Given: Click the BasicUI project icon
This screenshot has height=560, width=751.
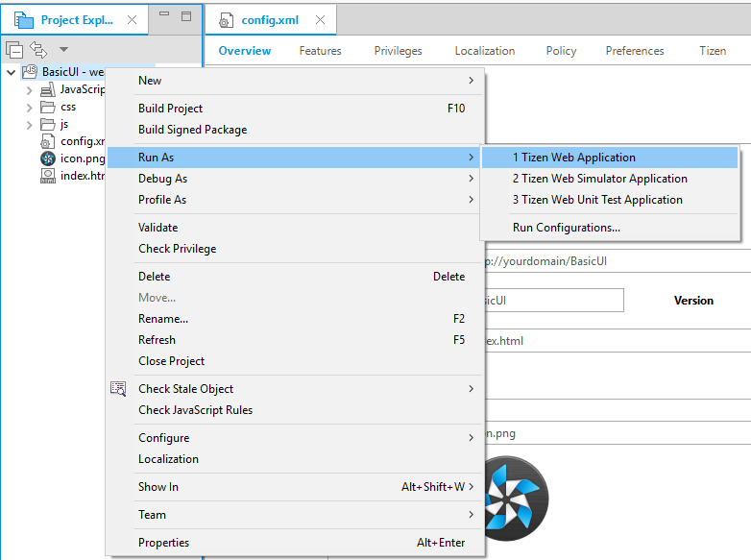Looking at the screenshot, I should coord(30,72).
